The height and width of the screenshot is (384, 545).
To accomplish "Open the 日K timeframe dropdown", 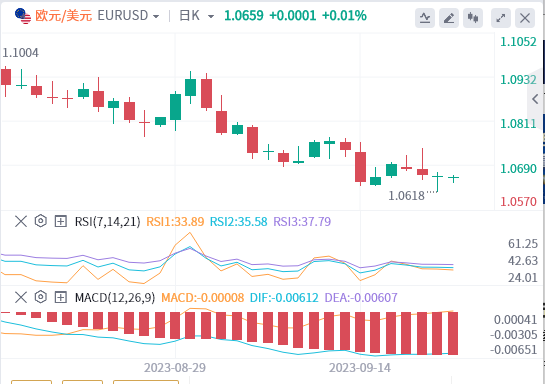I will [197, 16].
